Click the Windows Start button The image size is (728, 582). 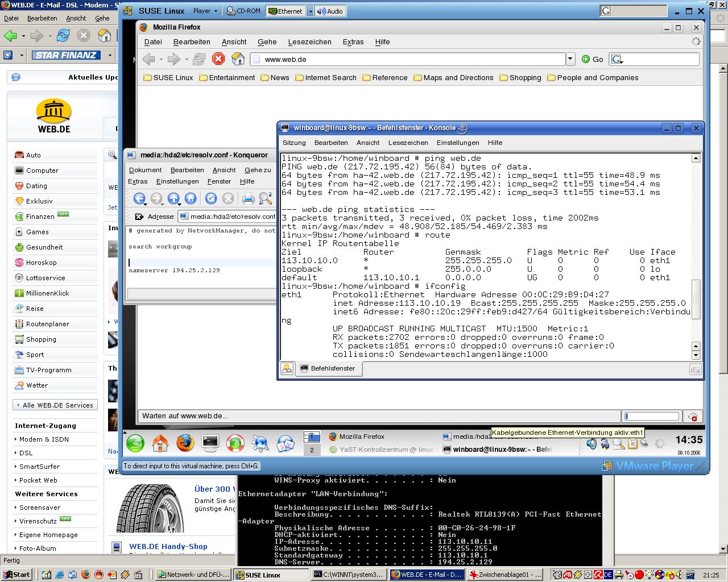point(16,575)
